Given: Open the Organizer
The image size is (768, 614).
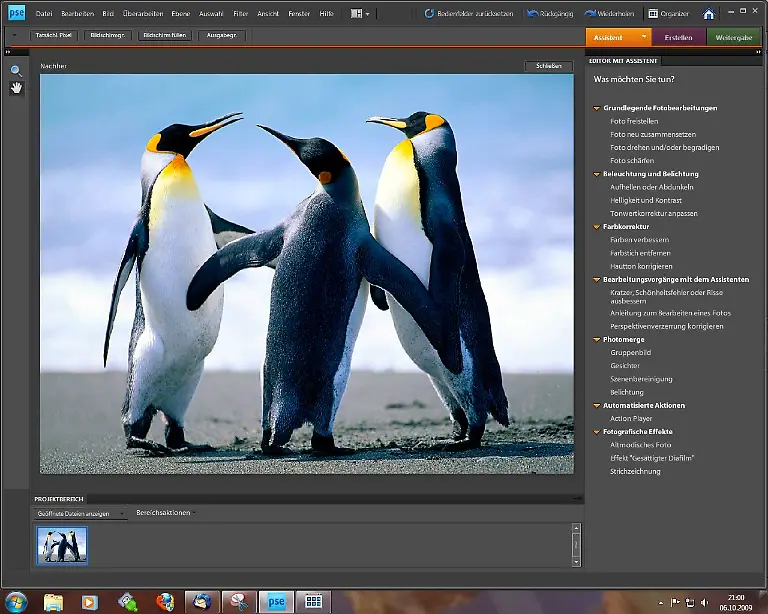Looking at the screenshot, I should click(667, 14).
